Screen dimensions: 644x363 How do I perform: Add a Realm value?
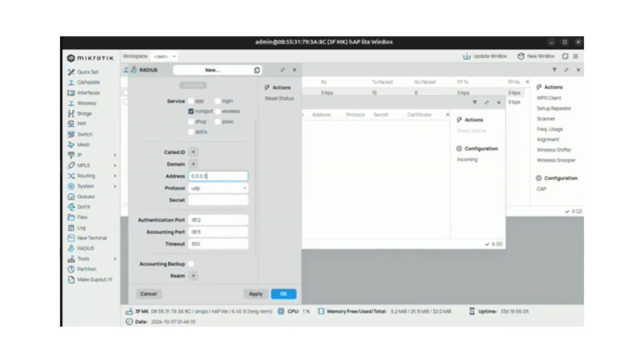click(x=193, y=276)
